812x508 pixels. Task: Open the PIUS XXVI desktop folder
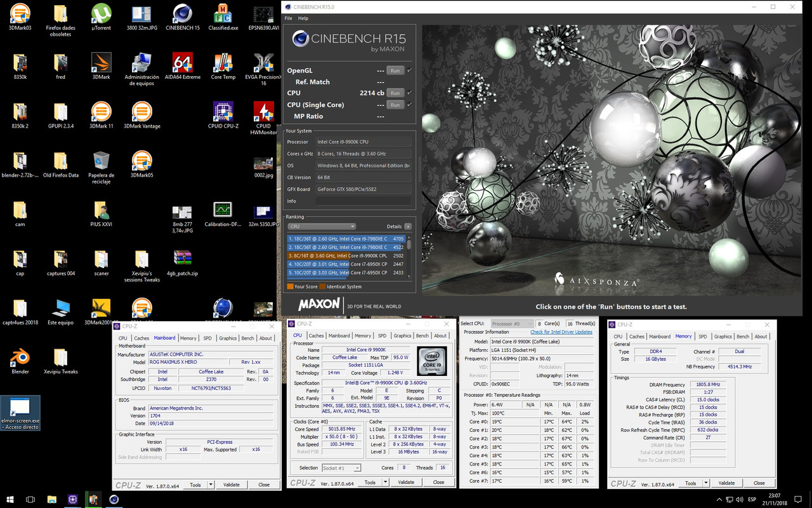(x=101, y=213)
